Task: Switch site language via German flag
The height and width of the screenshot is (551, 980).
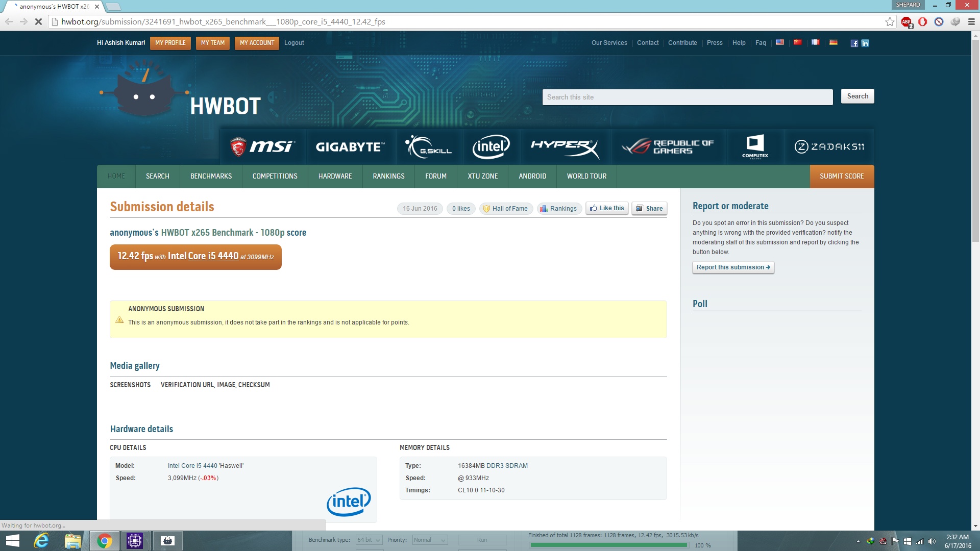Action: [x=834, y=42]
